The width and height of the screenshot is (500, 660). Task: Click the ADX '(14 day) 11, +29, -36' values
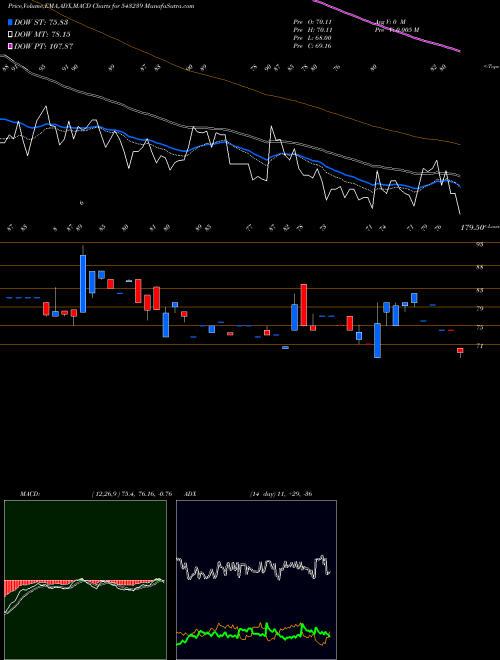coord(281,494)
